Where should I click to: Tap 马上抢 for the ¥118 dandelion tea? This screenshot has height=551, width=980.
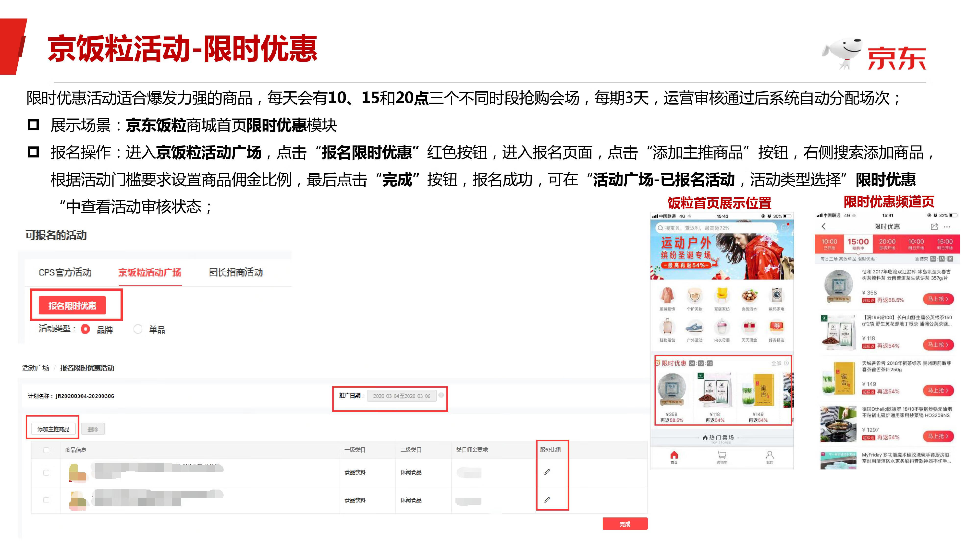point(938,345)
